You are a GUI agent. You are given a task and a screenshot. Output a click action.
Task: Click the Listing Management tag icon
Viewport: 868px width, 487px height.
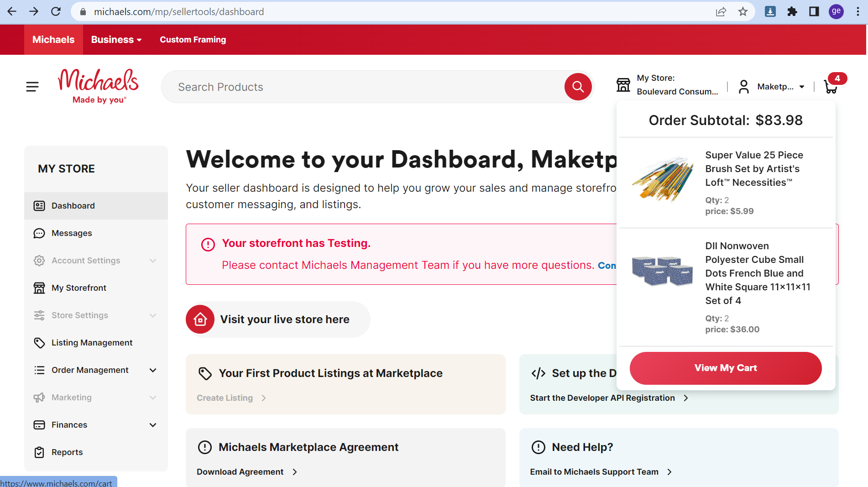pos(39,343)
